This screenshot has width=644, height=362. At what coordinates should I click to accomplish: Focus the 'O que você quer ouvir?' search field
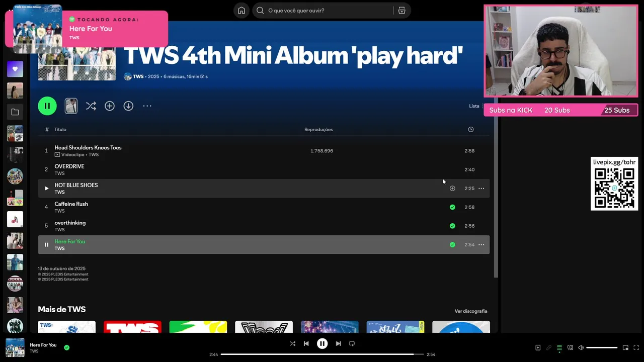(329, 11)
